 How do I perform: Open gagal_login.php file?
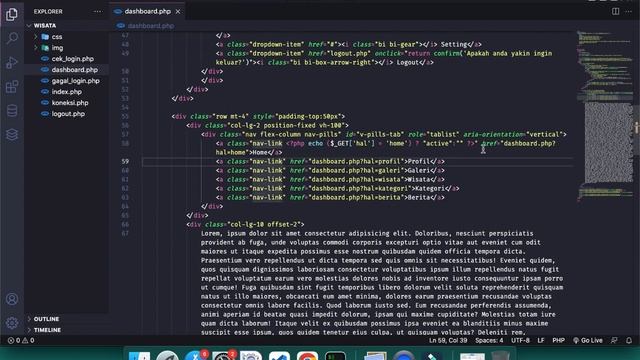click(76, 81)
